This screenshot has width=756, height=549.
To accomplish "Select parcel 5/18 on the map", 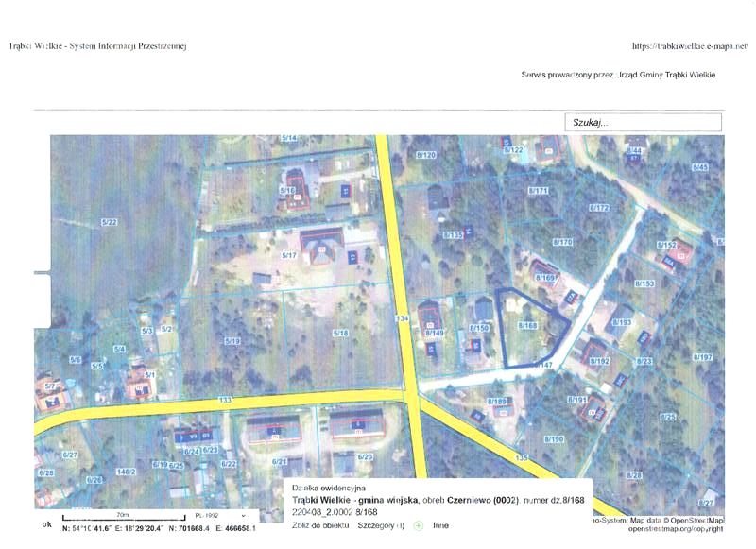I will 340,333.
